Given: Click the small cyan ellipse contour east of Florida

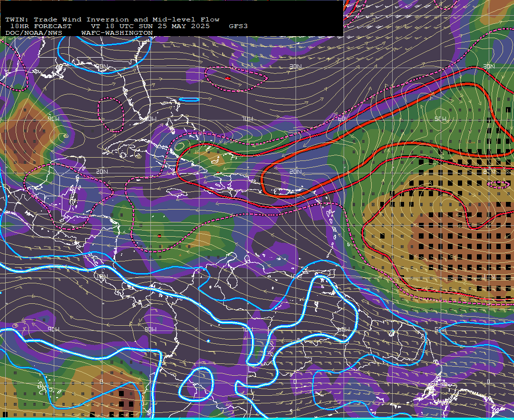Looking at the screenshot, I should pyautogui.click(x=189, y=100).
